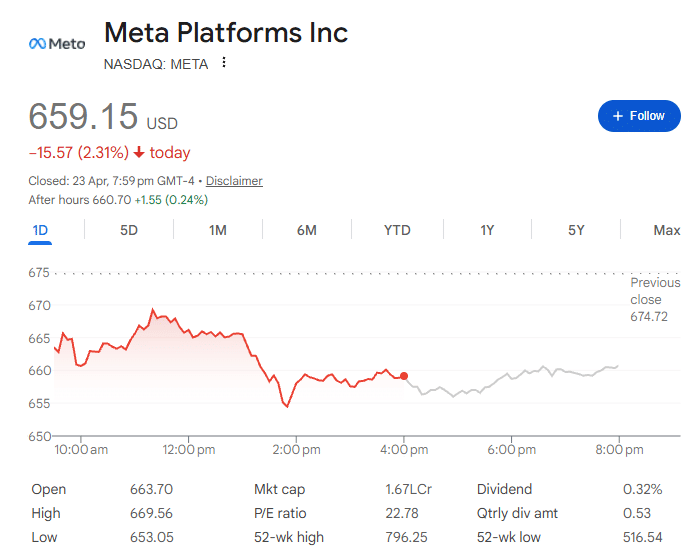Switch to the 5D time range tab
This screenshot has width=697, height=556.
pyautogui.click(x=129, y=230)
